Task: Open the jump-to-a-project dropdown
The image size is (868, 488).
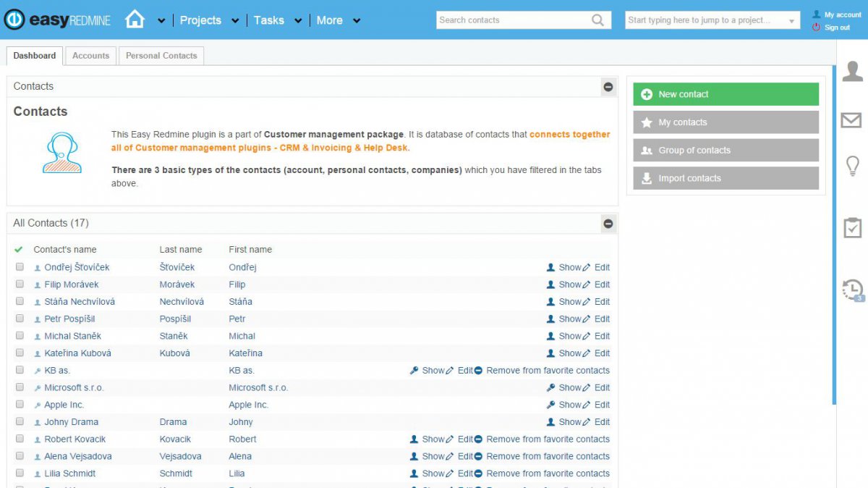Action: point(791,20)
